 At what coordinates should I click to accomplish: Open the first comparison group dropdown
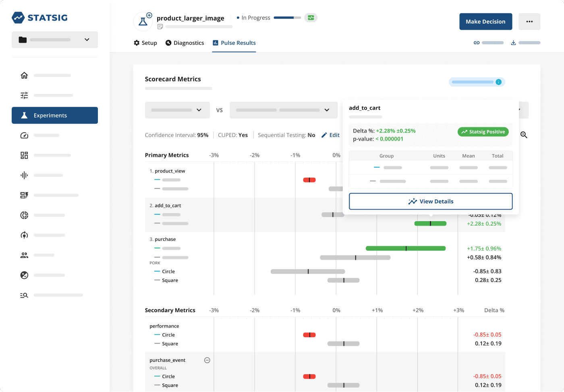pyautogui.click(x=177, y=110)
